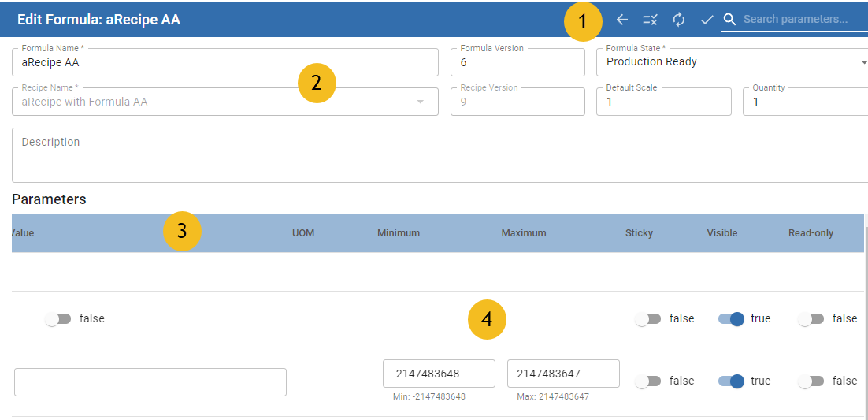Click the UOM column header
868x420 pixels.
pos(303,233)
